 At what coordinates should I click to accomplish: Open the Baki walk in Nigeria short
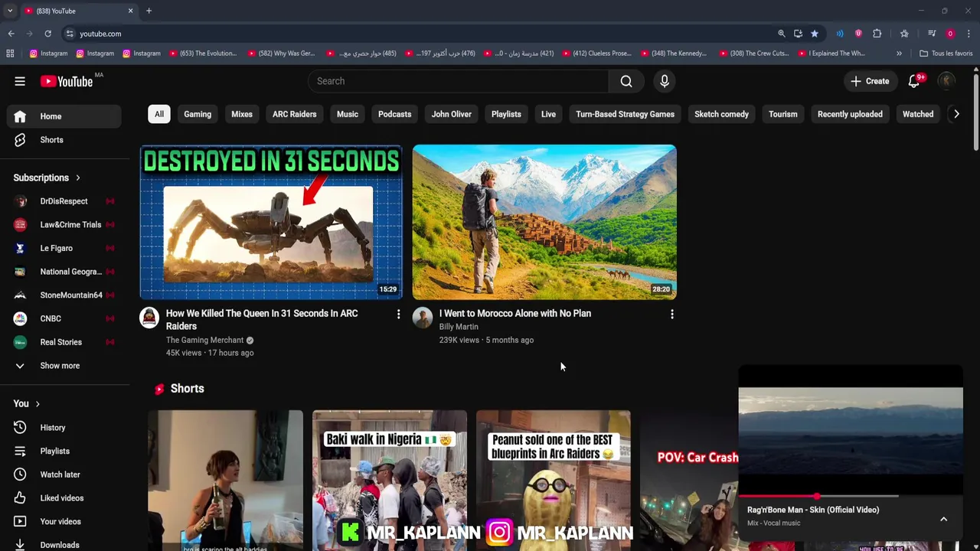(x=389, y=481)
